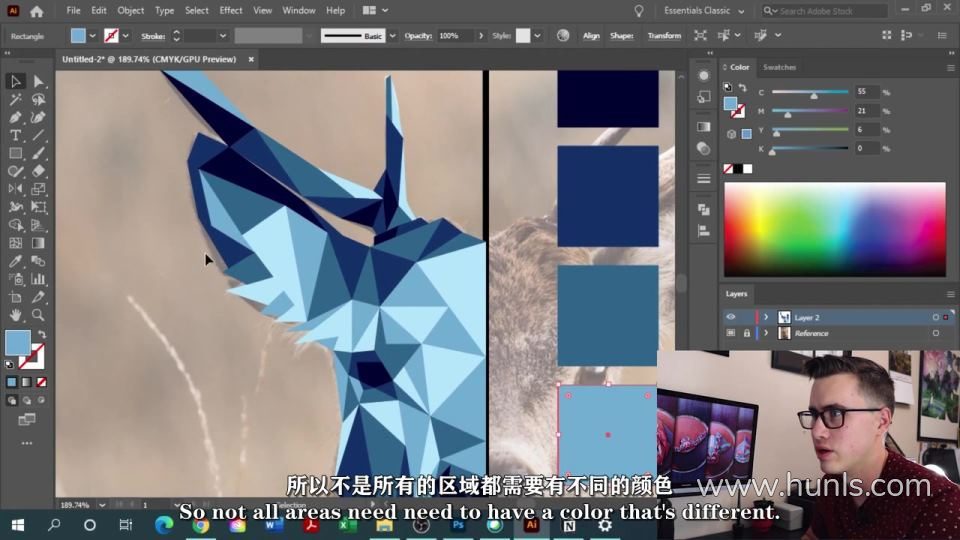Click the Search Adobe Stock field
Screen dimensions: 960x540
click(825, 11)
